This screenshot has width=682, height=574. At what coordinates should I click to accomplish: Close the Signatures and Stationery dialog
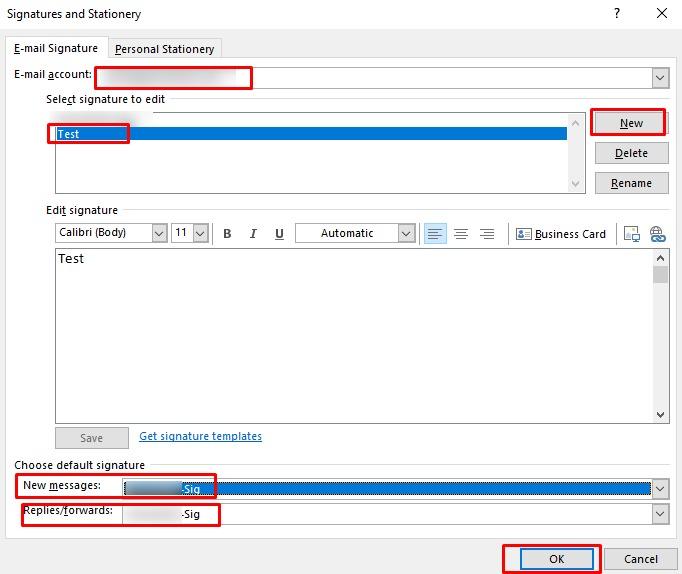[x=662, y=13]
